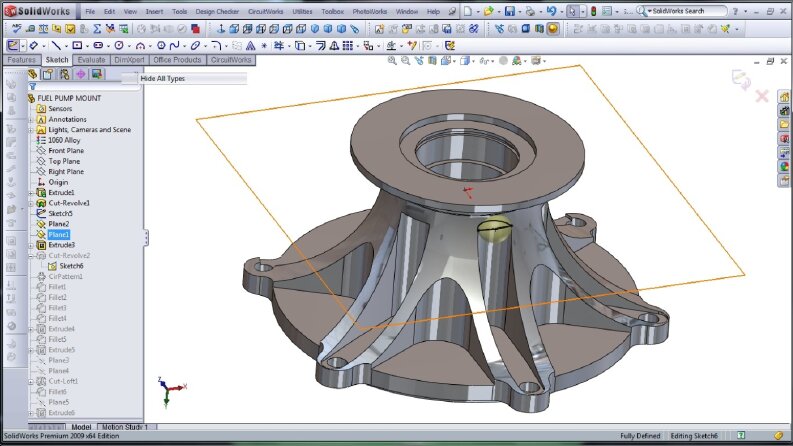Select the Circle sketch tool

(x=119, y=46)
